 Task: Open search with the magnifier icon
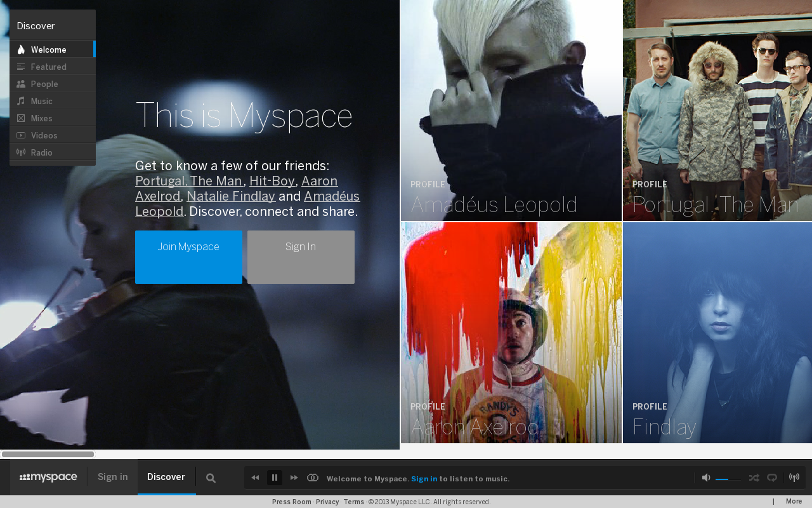pyautogui.click(x=211, y=478)
